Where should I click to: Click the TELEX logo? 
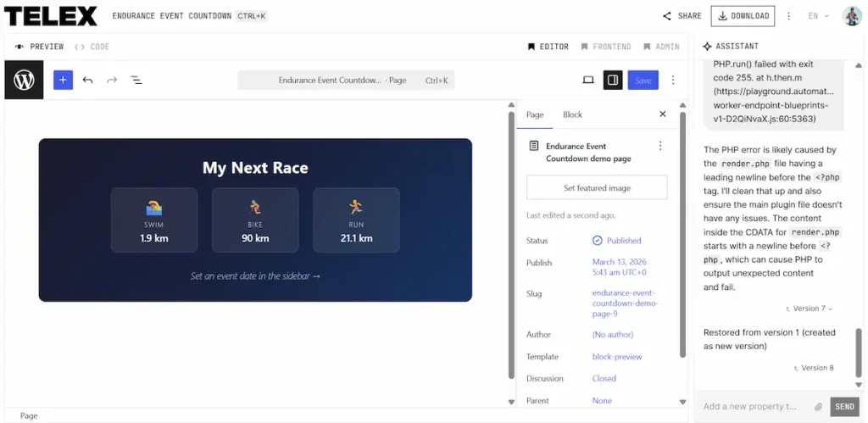(x=50, y=16)
